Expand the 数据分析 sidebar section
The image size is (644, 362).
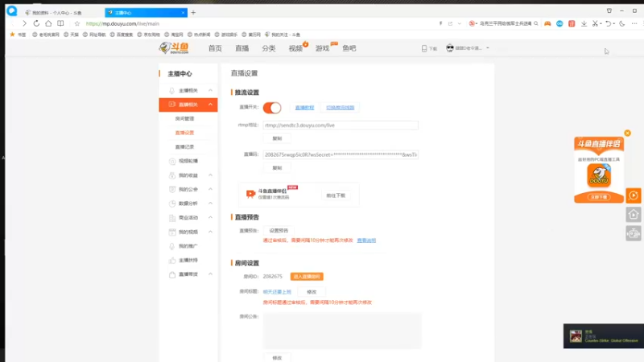(210, 204)
